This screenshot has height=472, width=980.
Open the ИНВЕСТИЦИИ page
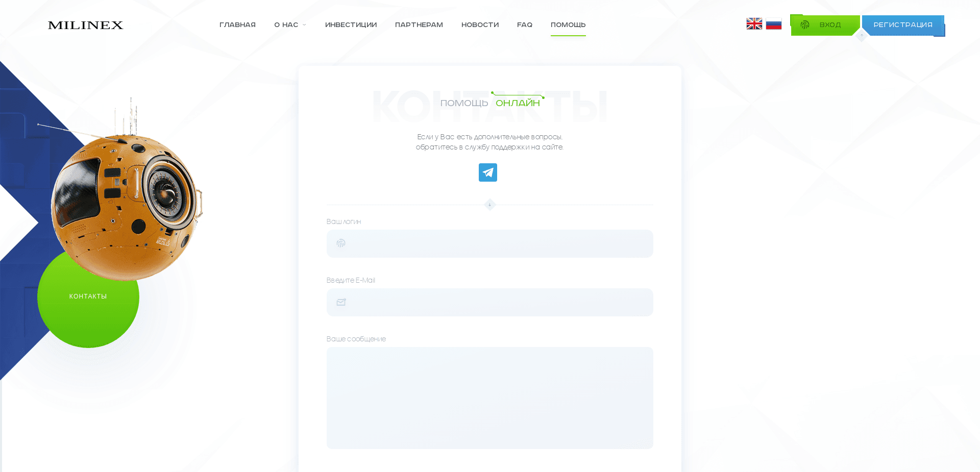tap(351, 24)
